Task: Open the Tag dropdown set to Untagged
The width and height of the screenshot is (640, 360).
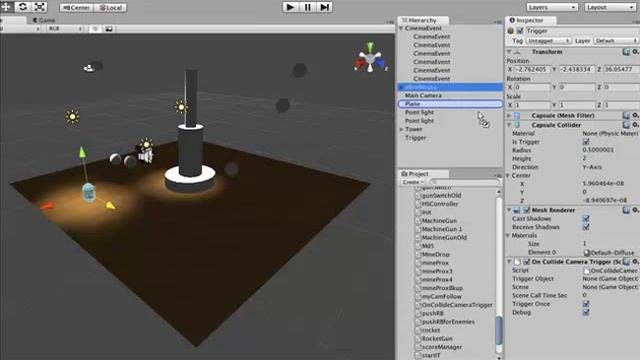Action: (548, 41)
